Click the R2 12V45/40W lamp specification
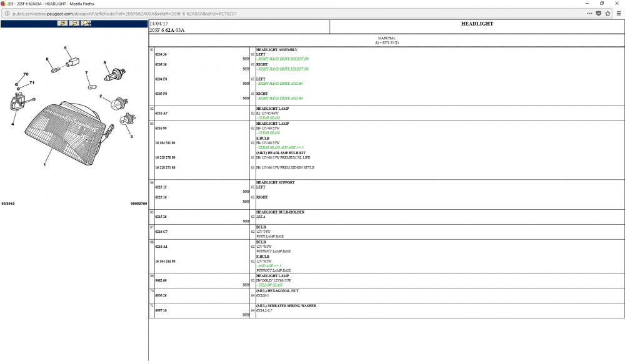Screen dimensions: 625x364 [x=267, y=114]
